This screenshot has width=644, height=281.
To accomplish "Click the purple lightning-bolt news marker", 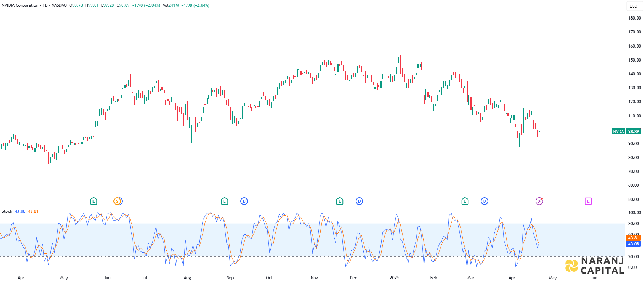I will [x=539, y=201].
